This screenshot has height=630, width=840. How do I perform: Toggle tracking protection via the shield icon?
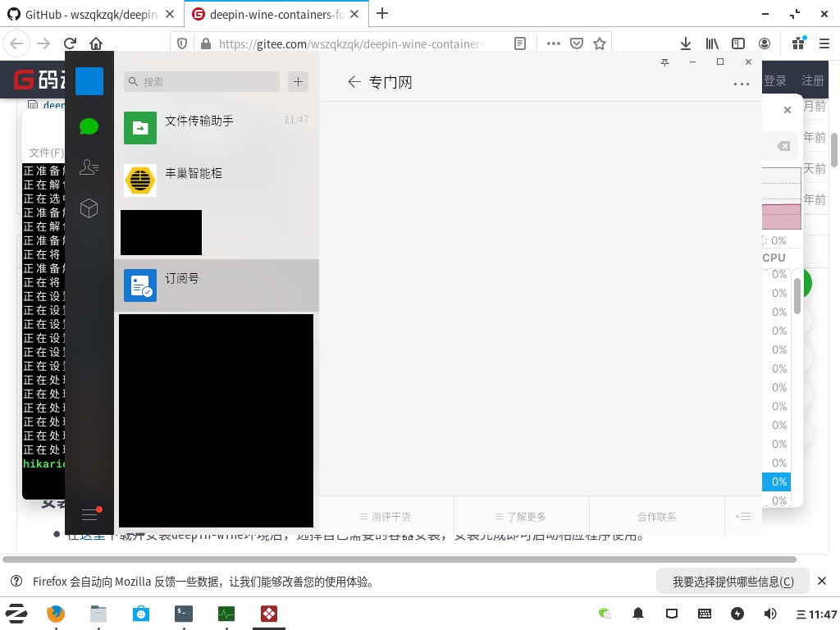[182, 43]
